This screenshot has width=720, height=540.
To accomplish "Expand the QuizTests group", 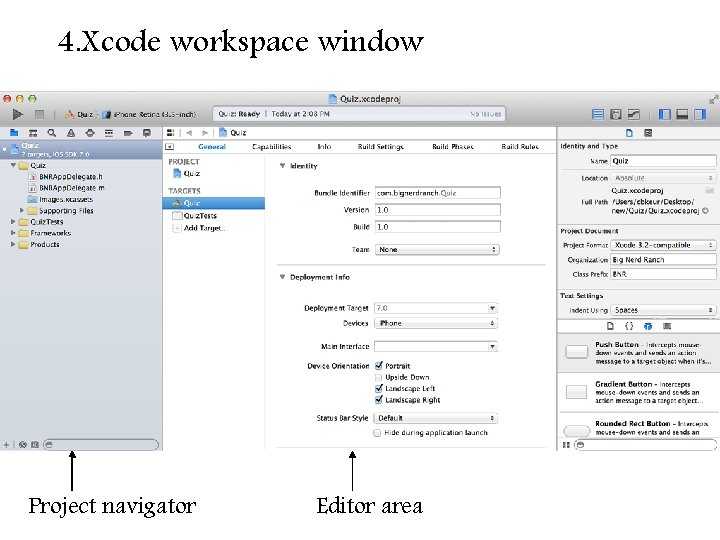I will (x=13, y=221).
